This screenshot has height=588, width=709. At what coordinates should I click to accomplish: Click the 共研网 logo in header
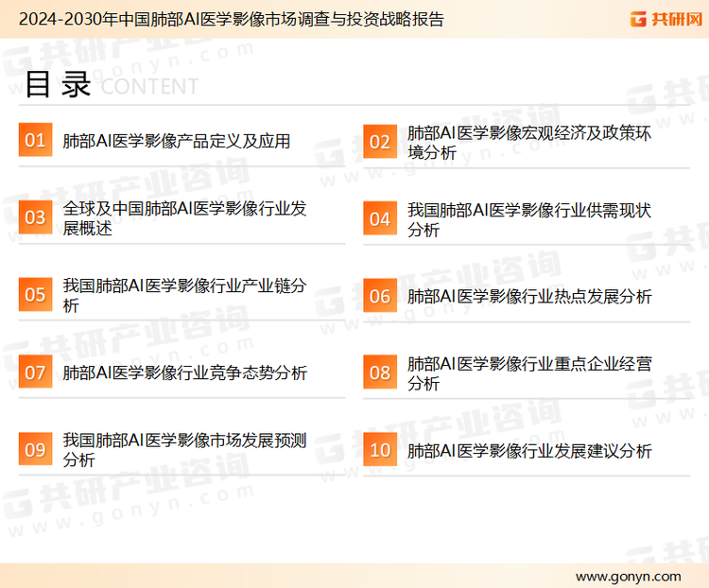click(x=666, y=19)
